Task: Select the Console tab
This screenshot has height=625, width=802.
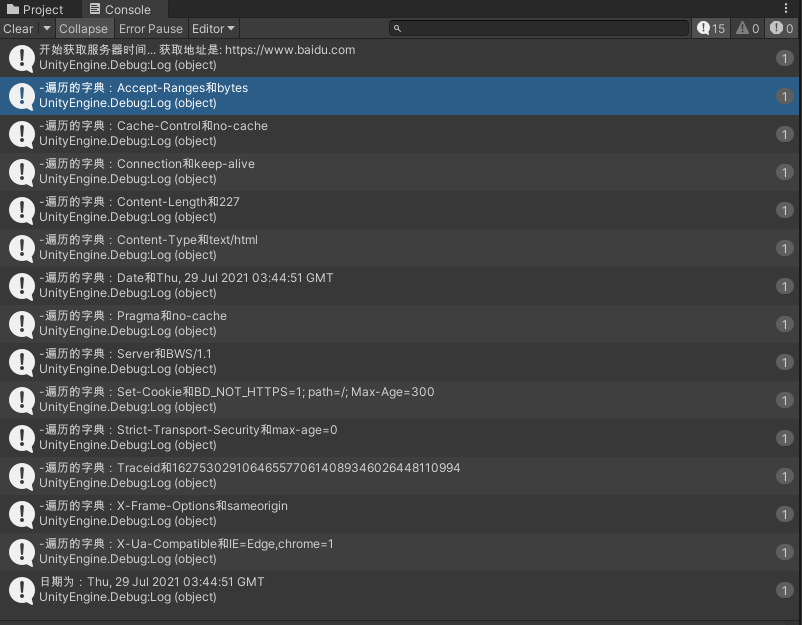Action: tap(120, 9)
